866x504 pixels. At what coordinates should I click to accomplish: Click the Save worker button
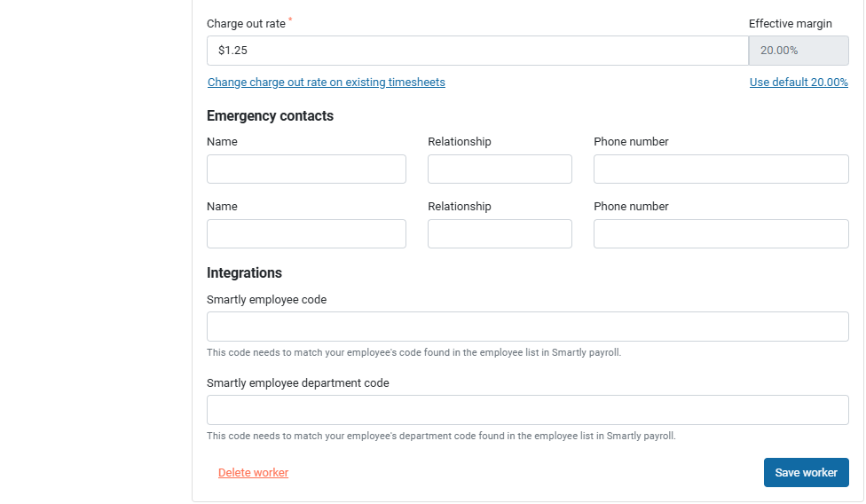806,473
